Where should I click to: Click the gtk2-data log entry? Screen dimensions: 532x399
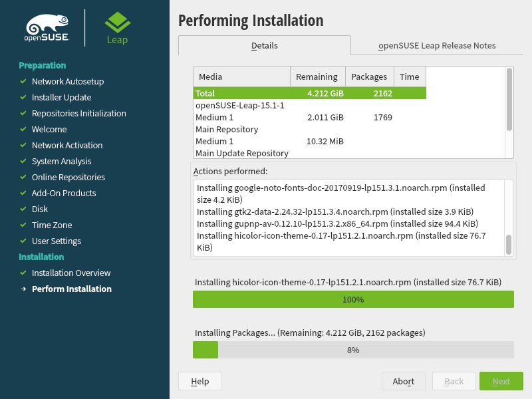pos(335,211)
